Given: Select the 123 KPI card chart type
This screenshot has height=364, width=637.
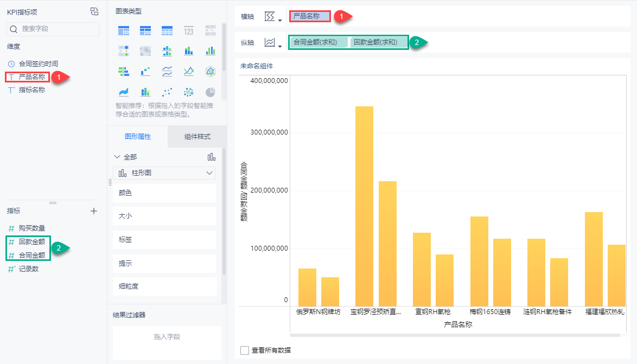Looking at the screenshot, I should pyautogui.click(x=188, y=31).
